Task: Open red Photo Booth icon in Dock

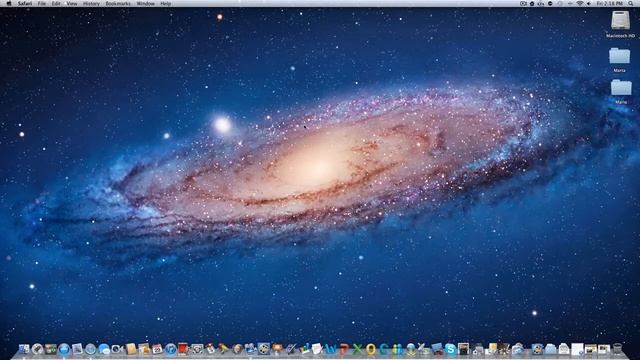Action: click(183, 349)
